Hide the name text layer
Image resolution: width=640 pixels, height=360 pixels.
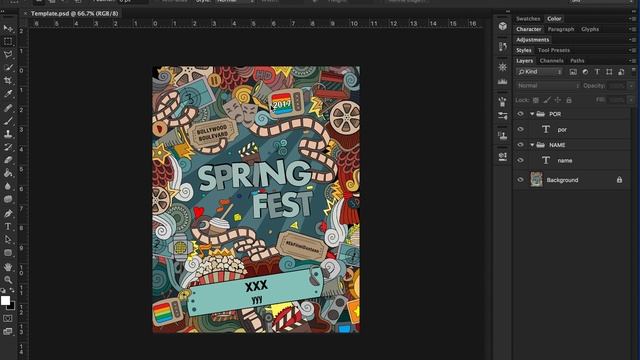pyautogui.click(x=520, y=160)
